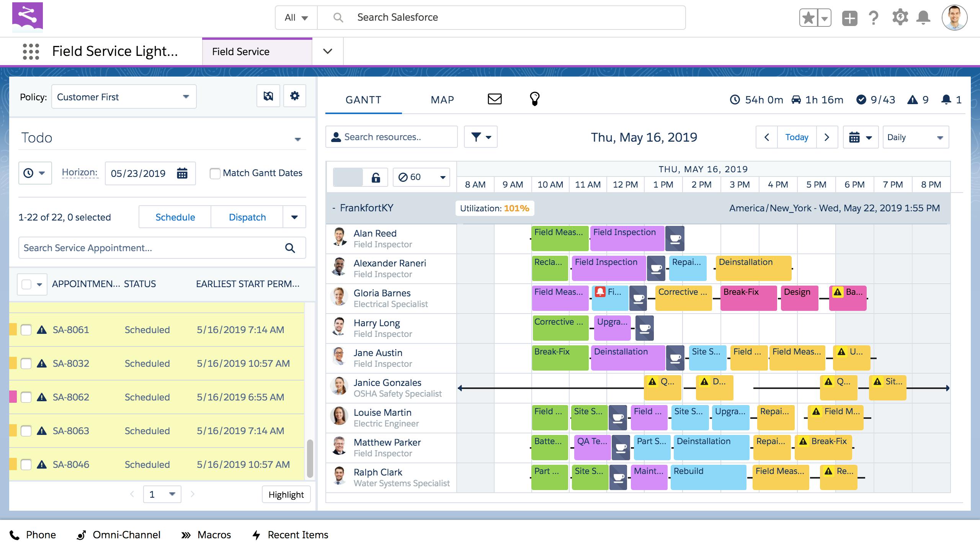Click Gloria Barnes pink Break-Fix block

pos(748,298)
